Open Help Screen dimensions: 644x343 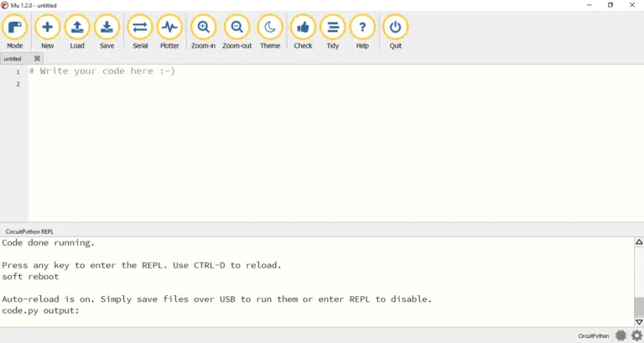362,32
